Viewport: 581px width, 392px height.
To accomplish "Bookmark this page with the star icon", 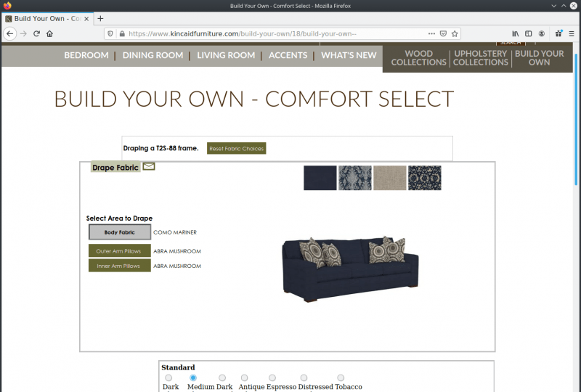I will [455, 33].
